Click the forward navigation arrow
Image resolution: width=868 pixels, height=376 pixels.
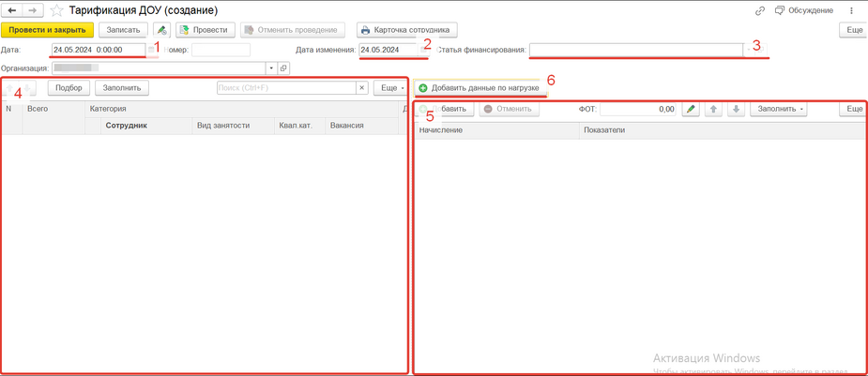click(33, 10)
